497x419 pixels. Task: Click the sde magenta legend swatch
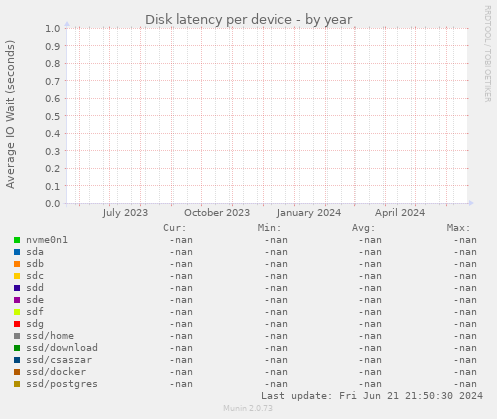pos(17,300)
